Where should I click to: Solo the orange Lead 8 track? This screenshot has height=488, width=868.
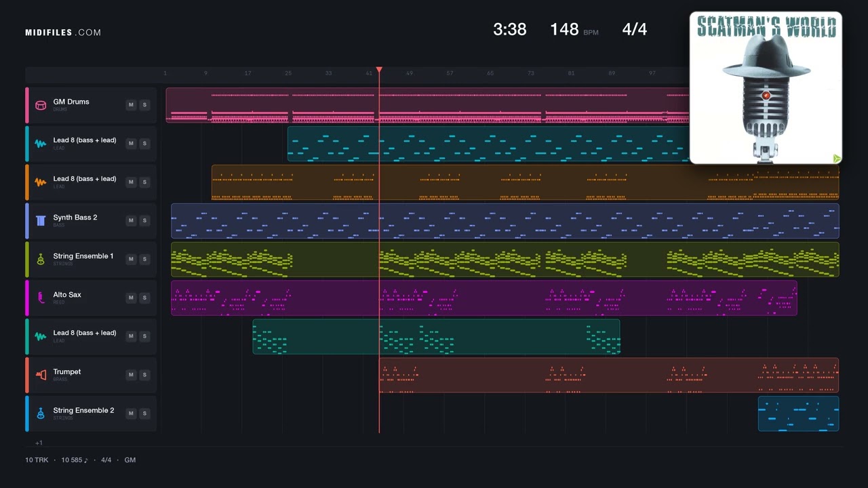tap(144, 182)
